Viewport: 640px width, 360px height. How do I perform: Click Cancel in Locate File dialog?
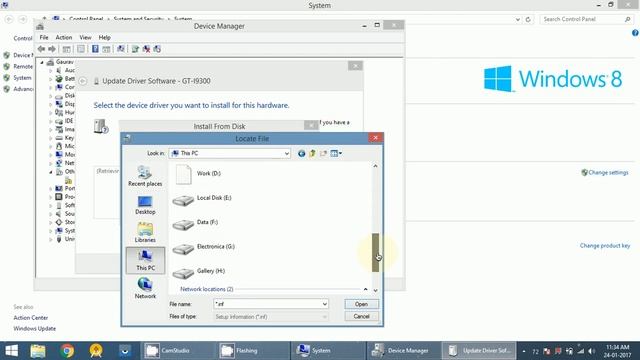click(x=361, y=316)
